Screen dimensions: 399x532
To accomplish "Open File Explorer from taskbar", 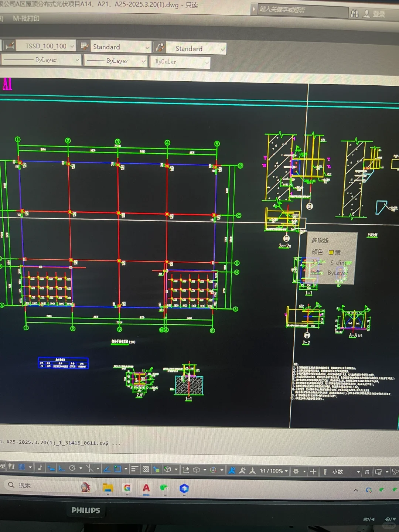I will tap(108, 488).
